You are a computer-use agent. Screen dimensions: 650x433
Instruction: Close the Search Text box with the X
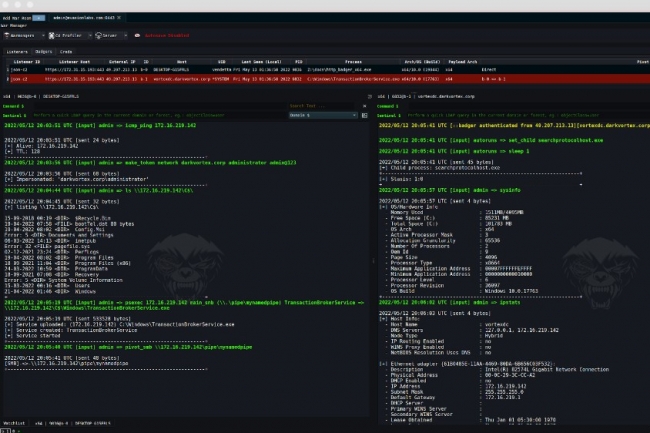(x=364, y=106)
